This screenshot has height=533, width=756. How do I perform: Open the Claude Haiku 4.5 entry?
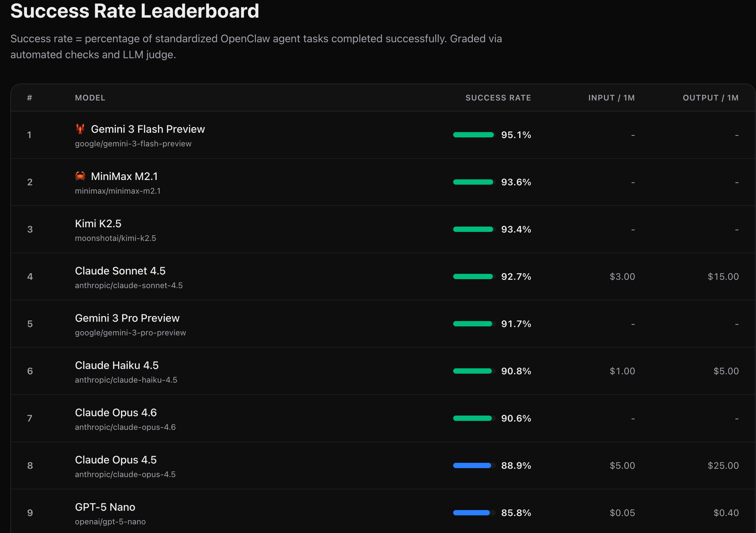[117, 365]
